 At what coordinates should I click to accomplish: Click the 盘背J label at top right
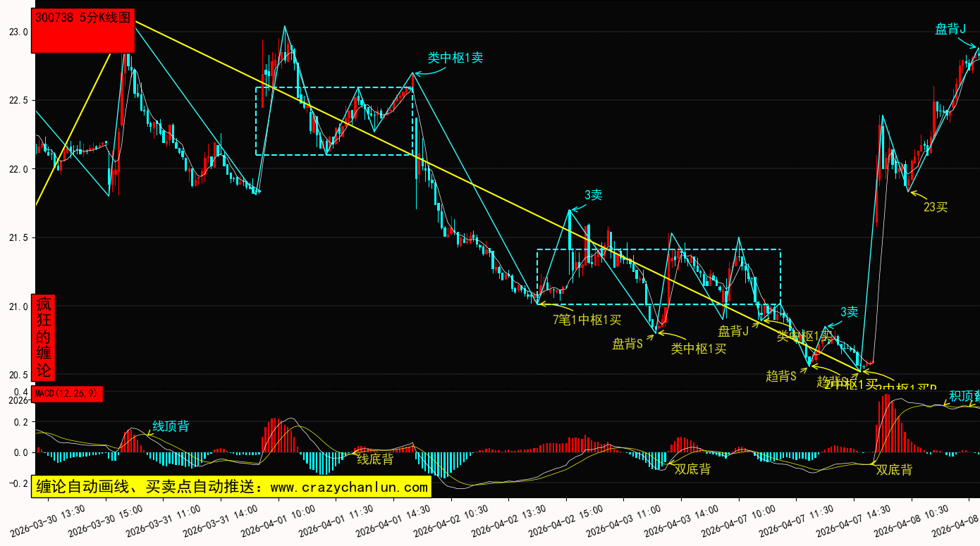pyautogui.click(x=950, y=29)
